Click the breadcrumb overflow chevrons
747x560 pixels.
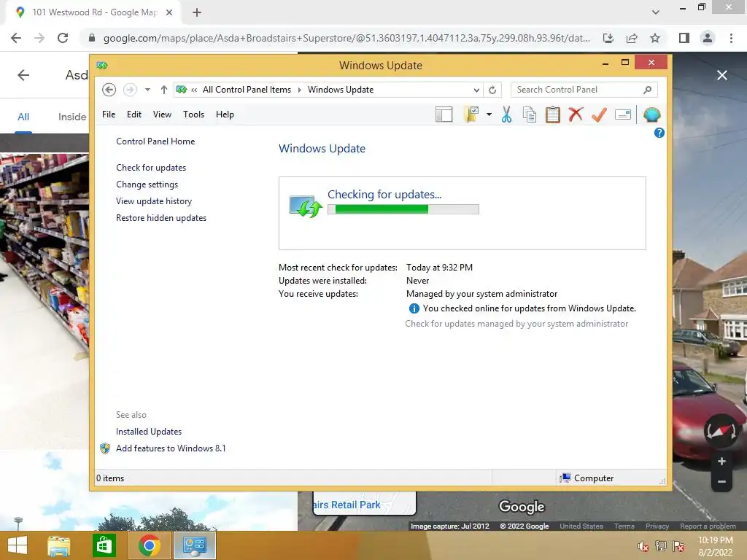click(194, 90)
